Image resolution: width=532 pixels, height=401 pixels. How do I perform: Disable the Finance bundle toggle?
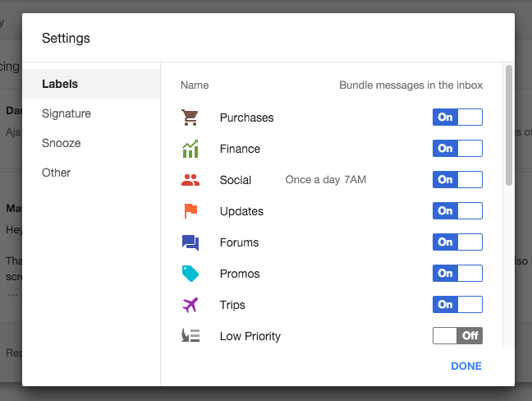(457, 149)
